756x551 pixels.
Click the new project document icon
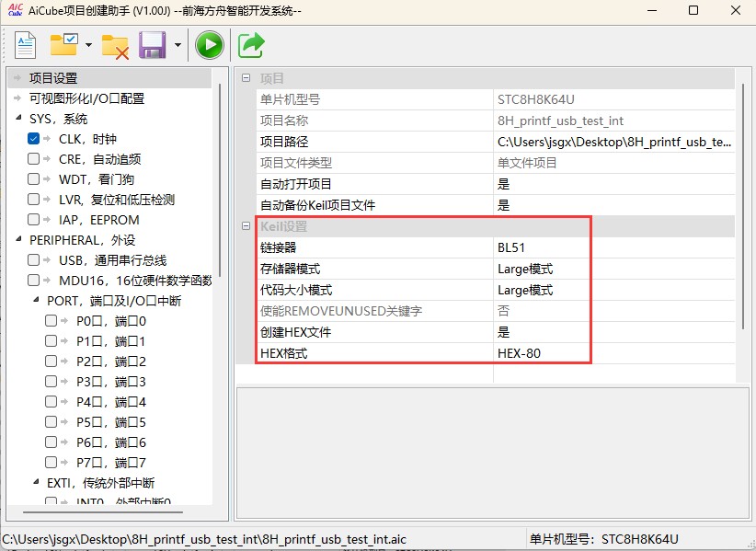25,45
